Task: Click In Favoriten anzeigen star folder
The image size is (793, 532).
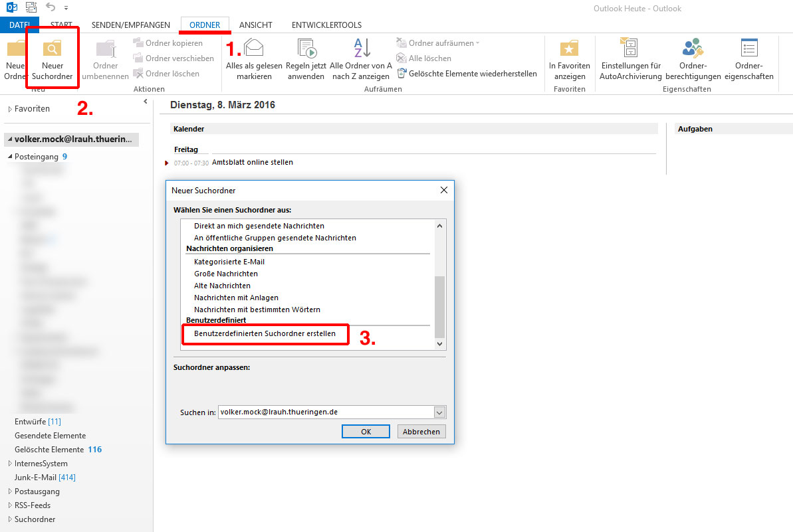Action: coord(570,49)
